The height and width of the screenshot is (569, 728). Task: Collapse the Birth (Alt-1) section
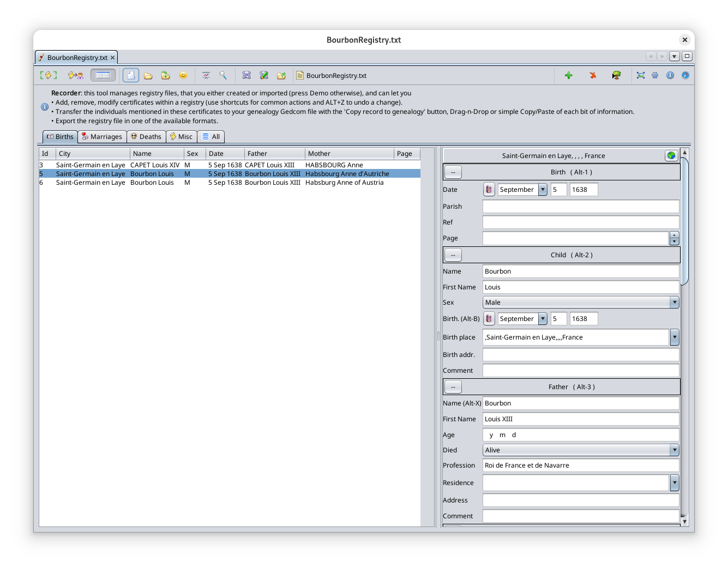coord(453,172)
